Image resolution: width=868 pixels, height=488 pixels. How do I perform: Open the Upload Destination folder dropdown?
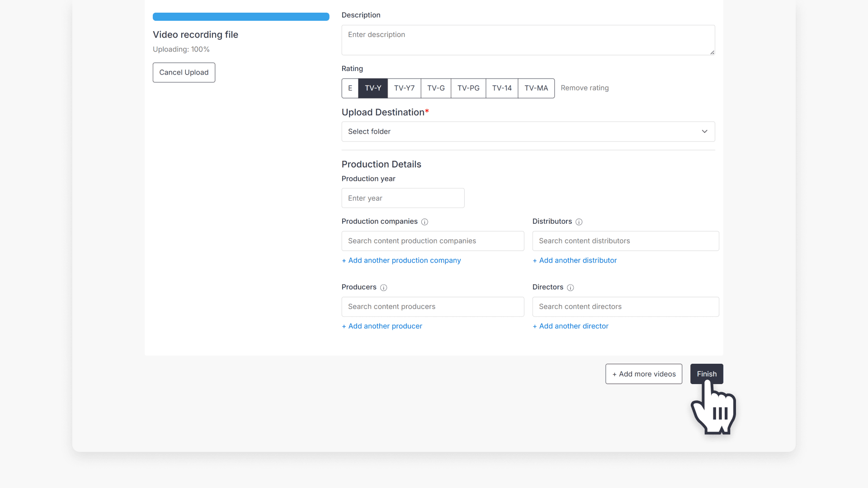pyautogui.click(x=528, y=131)
